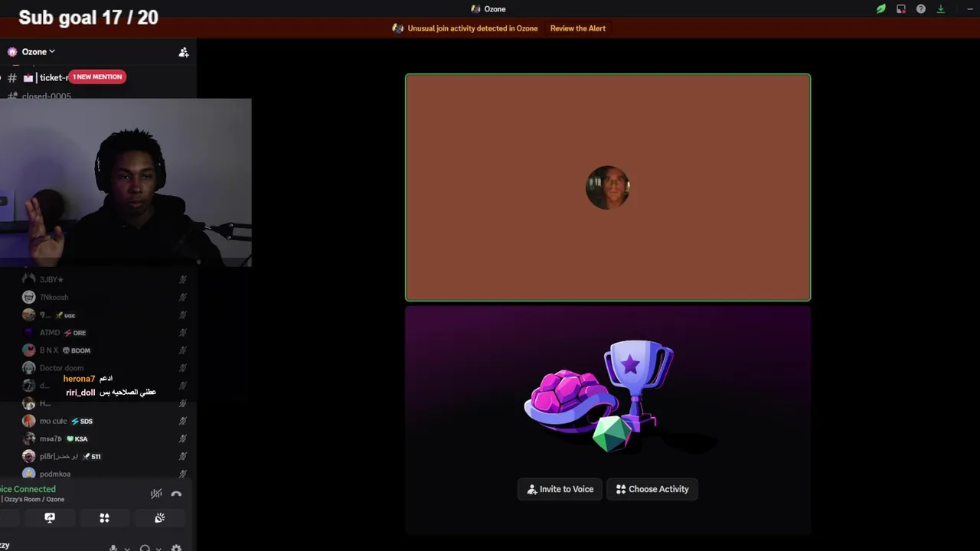Click the muted mic icon beside Doctor doom
Viewport: 980px width, 551px height.
(182, 367)
